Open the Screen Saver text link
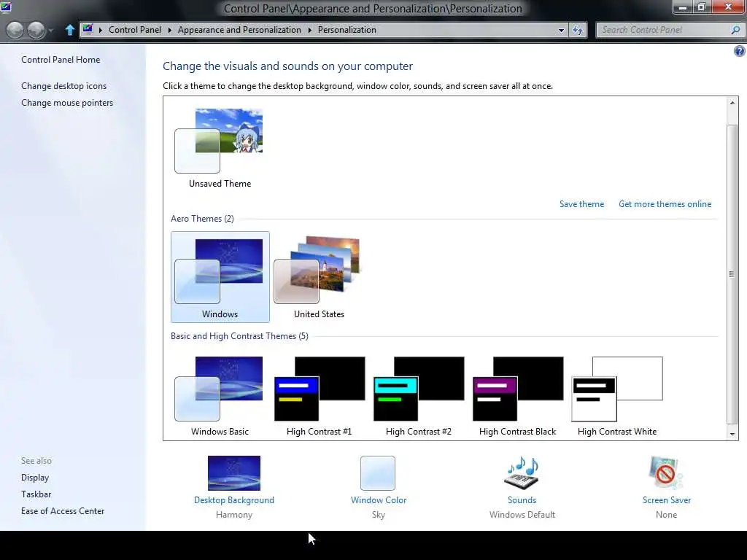747x560 pixels. click(x=666, y=500)
